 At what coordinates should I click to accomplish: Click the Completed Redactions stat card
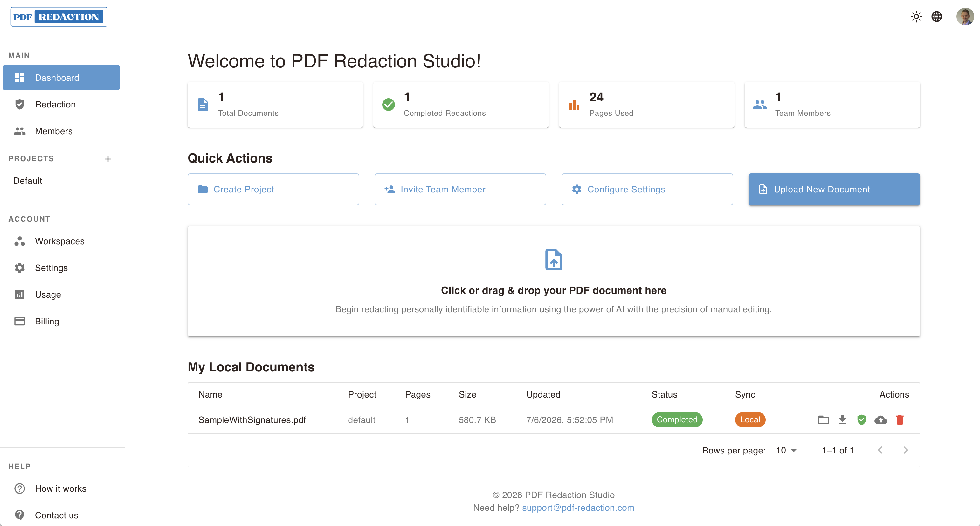click(461, 105)
